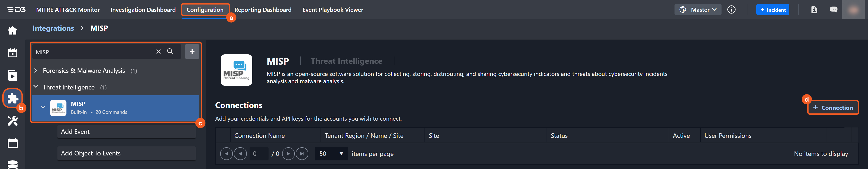The image size is (868, 169).
Task: Expand Forensics & Malware Analysis category
Action: (x=36, y=71)
